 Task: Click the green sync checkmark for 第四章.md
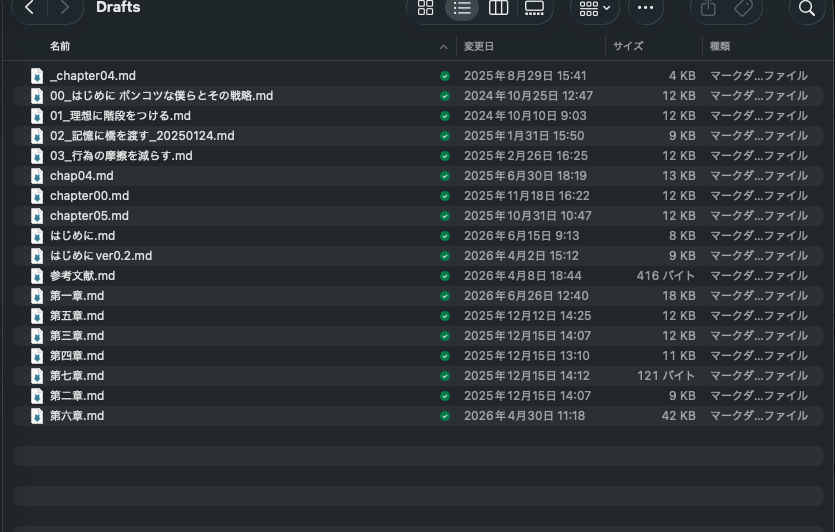click(445, 356)
